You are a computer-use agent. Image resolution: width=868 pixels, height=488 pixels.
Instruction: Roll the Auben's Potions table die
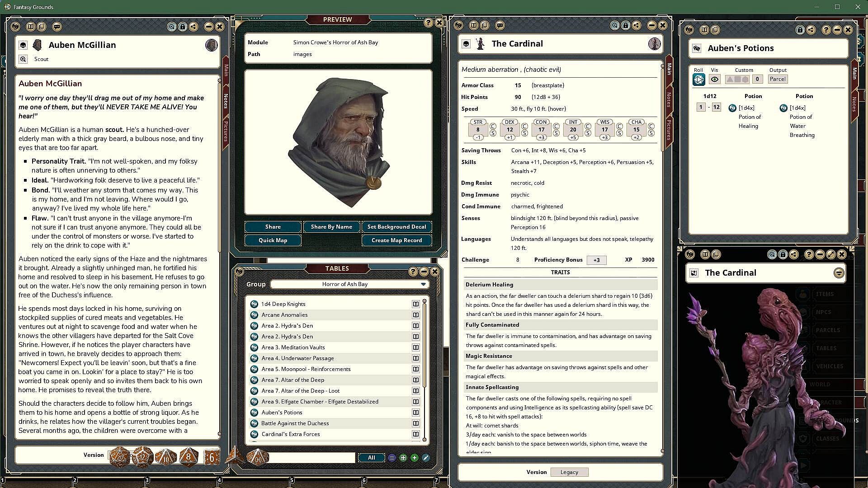point(698,80)
